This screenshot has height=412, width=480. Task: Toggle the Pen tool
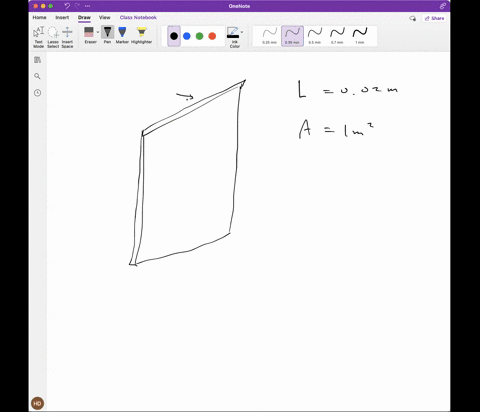pos(107,35)
